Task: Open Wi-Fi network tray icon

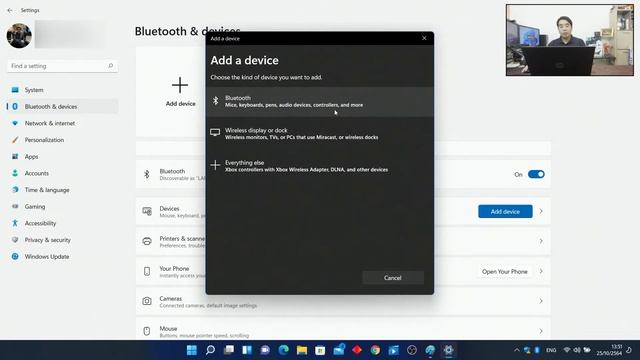Action: pyautogui.click(x=567, y=350)
